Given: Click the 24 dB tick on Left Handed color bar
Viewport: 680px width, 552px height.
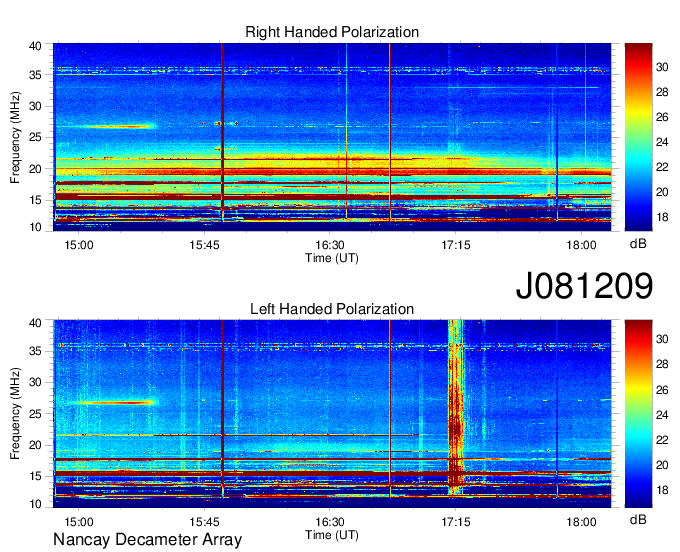Looking at the screenshot, I should (662, 415).
